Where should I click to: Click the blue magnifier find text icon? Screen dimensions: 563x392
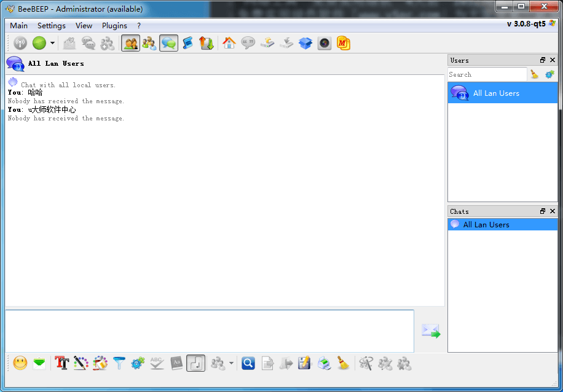(x=248, y=363)
